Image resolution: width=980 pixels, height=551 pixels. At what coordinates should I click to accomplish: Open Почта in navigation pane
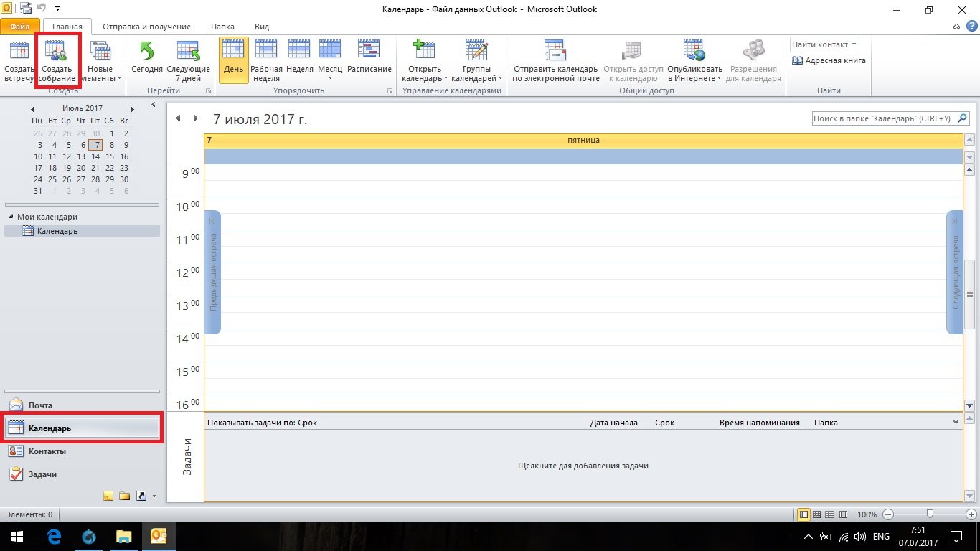82,405
